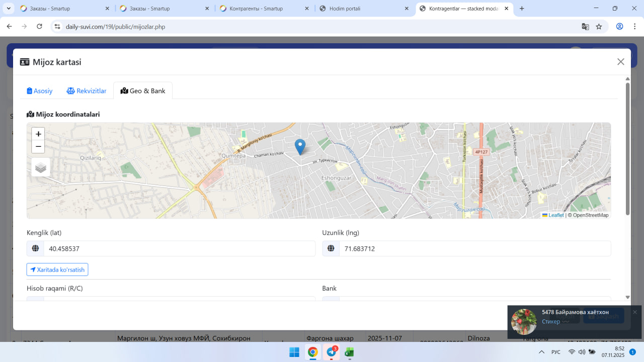Bookmark this page with the star icon
This screenshot has height=362, width=644.
coord(599,27)
